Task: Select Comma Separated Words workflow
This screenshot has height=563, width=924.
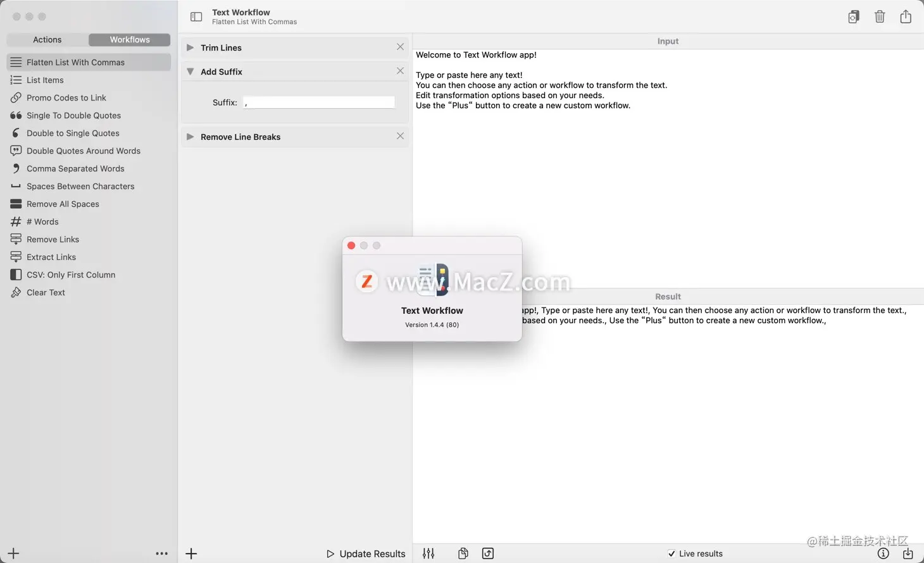Action: (89, 168)
